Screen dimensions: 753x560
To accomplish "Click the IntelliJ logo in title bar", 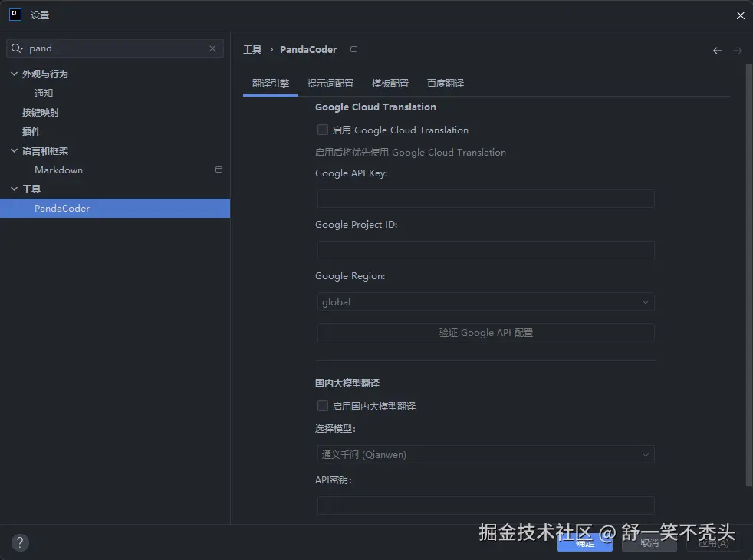I will 15,15.
